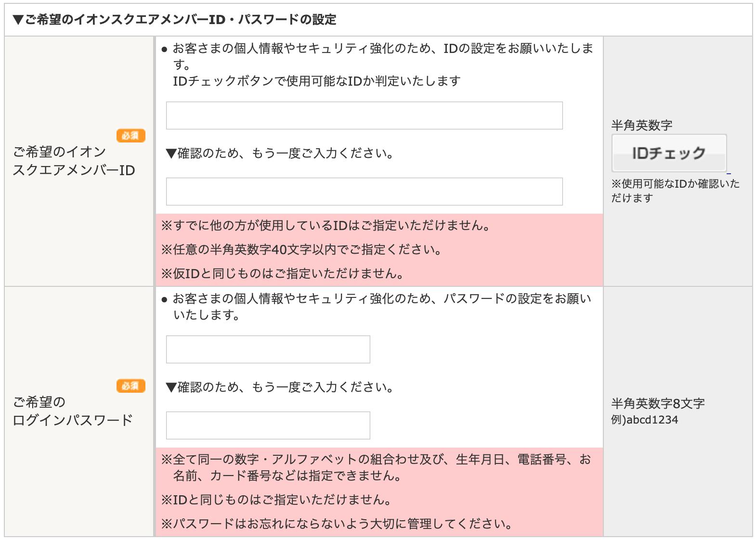Image resolution: width=756 pixels, height=540 pixels.
Task: Click the note ※使用可能なIDか確認いただけます
Action: coord(675,191)
